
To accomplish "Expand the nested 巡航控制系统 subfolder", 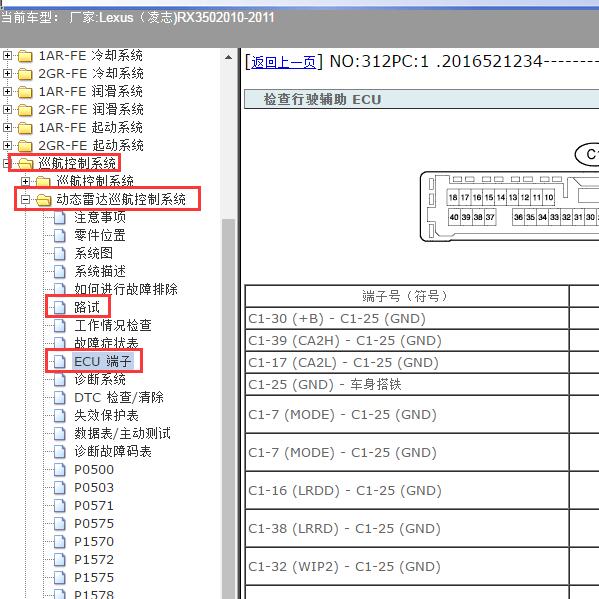I will [25, 181].
